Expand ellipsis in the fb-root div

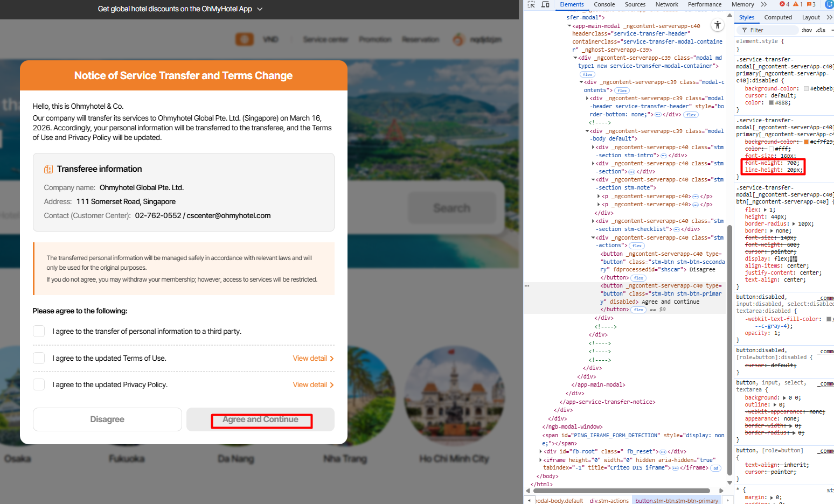tap(663, 452)
